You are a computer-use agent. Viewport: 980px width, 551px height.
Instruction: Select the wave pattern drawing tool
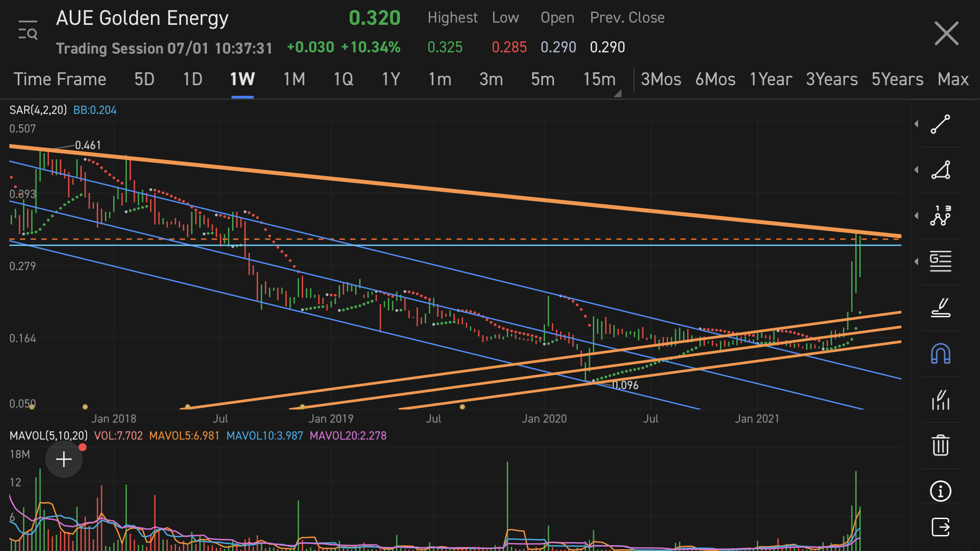point(940,216)
